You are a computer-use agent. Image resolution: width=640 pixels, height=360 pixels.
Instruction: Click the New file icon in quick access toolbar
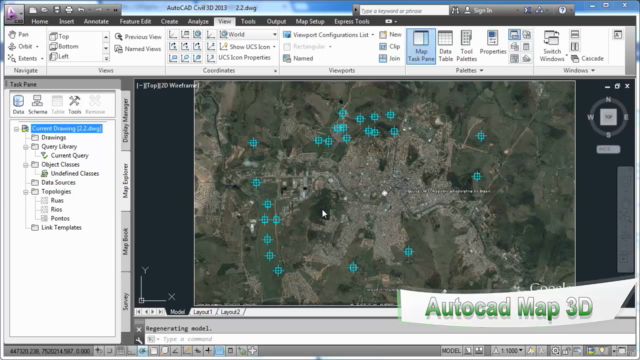point(33,10)
